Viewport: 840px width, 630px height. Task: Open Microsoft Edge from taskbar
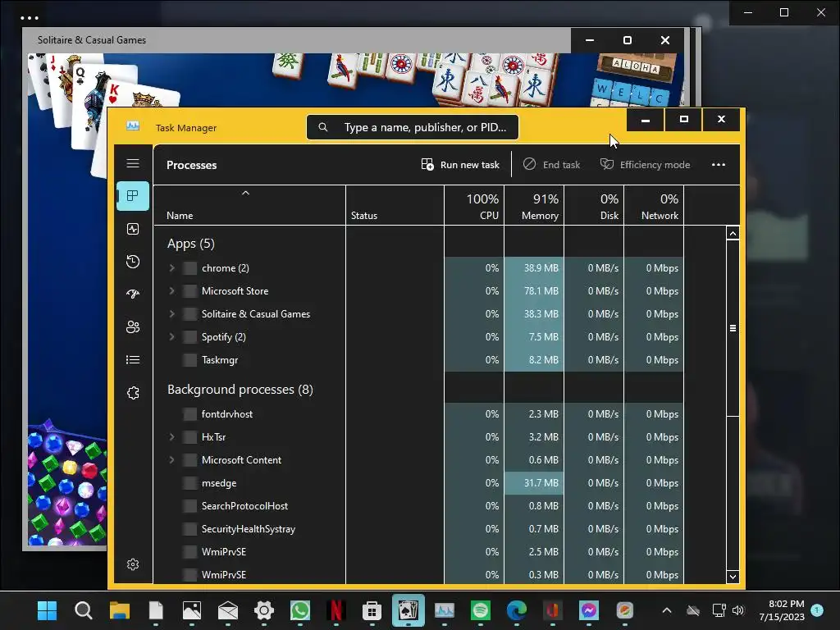click(x=517, y=610)
